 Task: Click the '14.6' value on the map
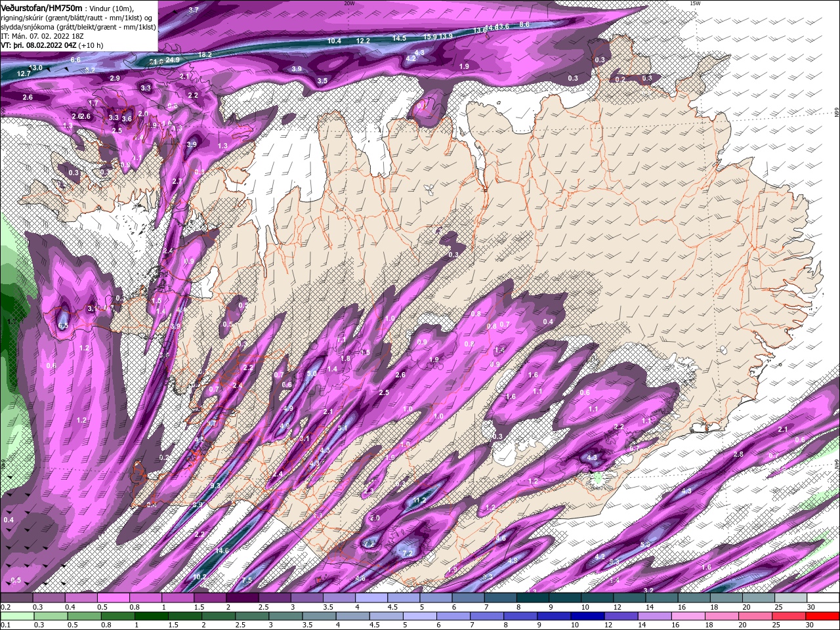tap(222, 551)
